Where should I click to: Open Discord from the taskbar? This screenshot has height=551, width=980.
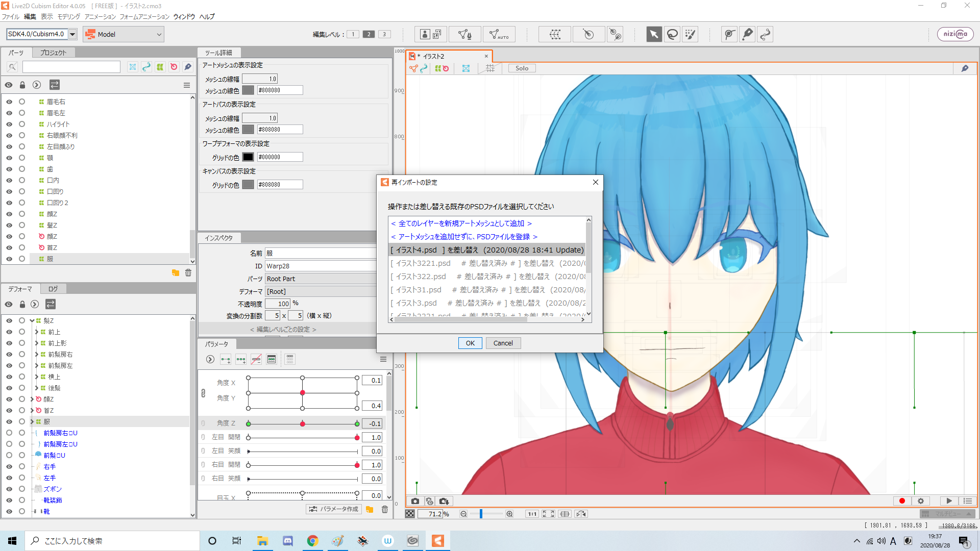[288, 541]
